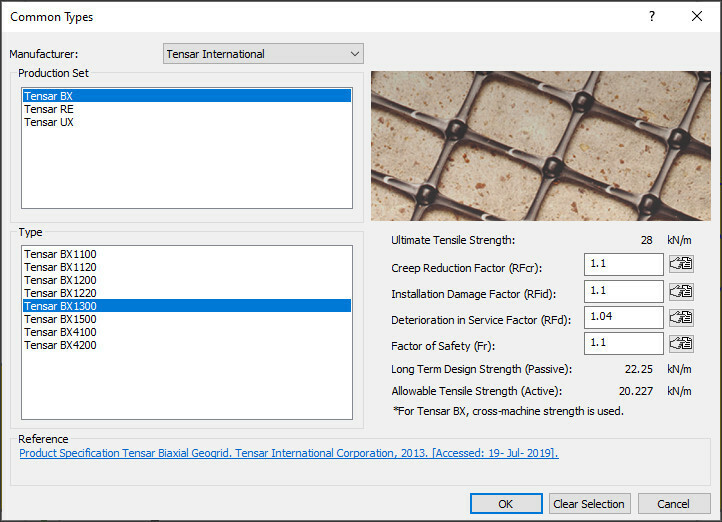The width and height of the screenshot is (722, 522).
Task: Expand the Manufacturer dropdown
Action: pos(263,54)
